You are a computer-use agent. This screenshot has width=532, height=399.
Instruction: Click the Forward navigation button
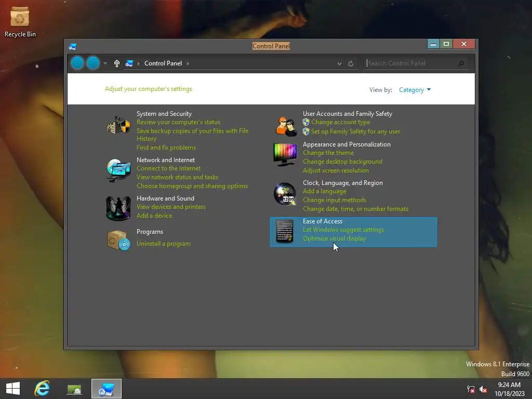coord(93,63)
